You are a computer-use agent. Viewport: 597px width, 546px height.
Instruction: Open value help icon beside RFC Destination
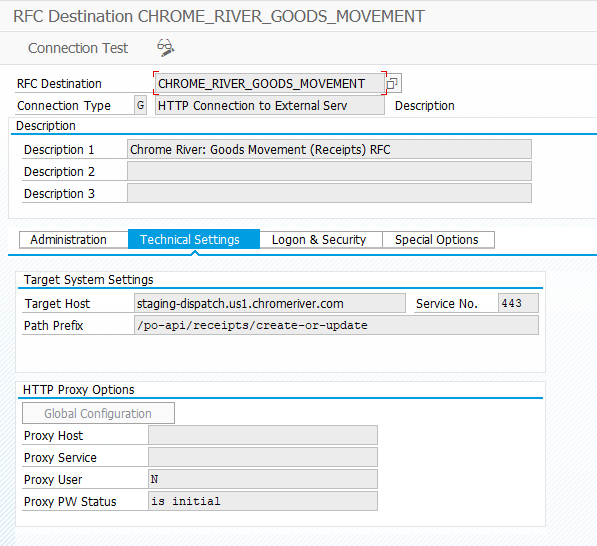(393, 83)
